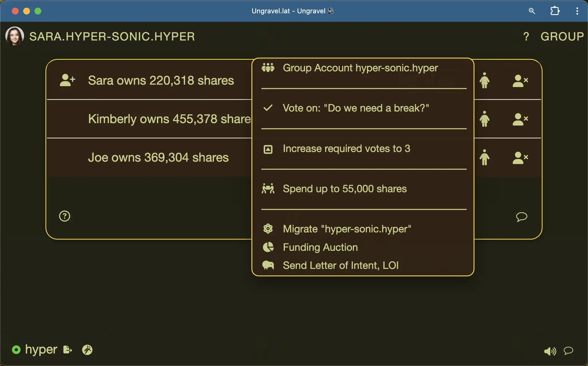
Task: Open the chat bubble in the bottom bar
Action: (x=568, y=351)
